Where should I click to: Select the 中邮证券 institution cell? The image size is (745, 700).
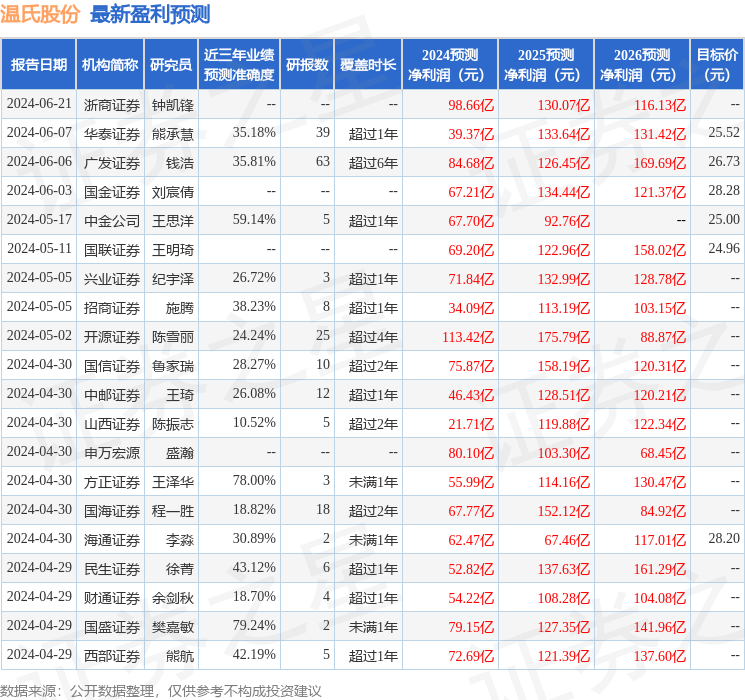(x=112, y=394)
